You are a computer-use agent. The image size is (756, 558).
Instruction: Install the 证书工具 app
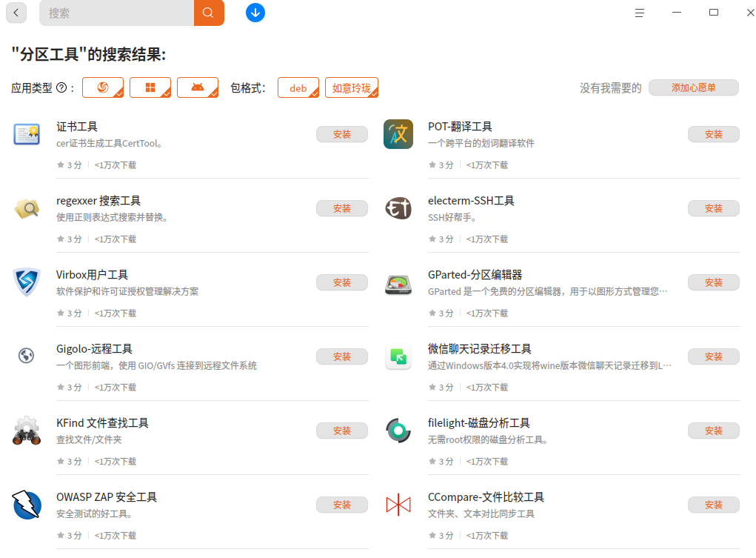(342, 134)
